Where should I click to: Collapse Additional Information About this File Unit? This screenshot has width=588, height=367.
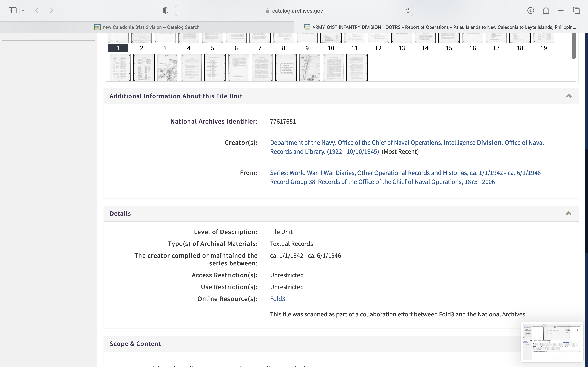point(569,96)
